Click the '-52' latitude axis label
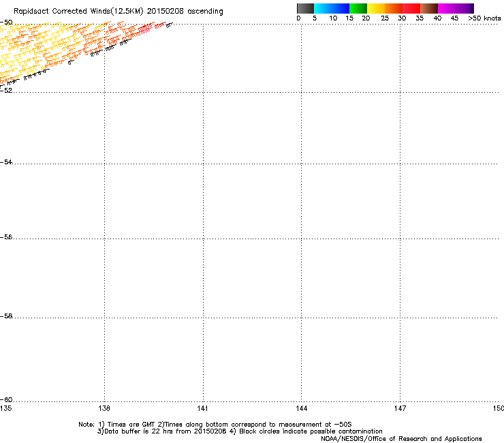The height and width of the screenshot is (443, 504). point(6,91)
